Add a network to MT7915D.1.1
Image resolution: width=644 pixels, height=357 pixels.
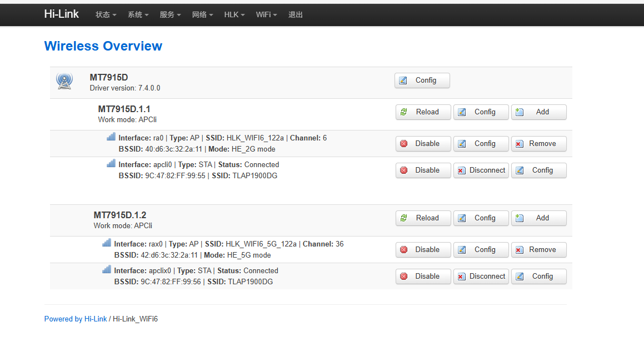tap(538, 112)
